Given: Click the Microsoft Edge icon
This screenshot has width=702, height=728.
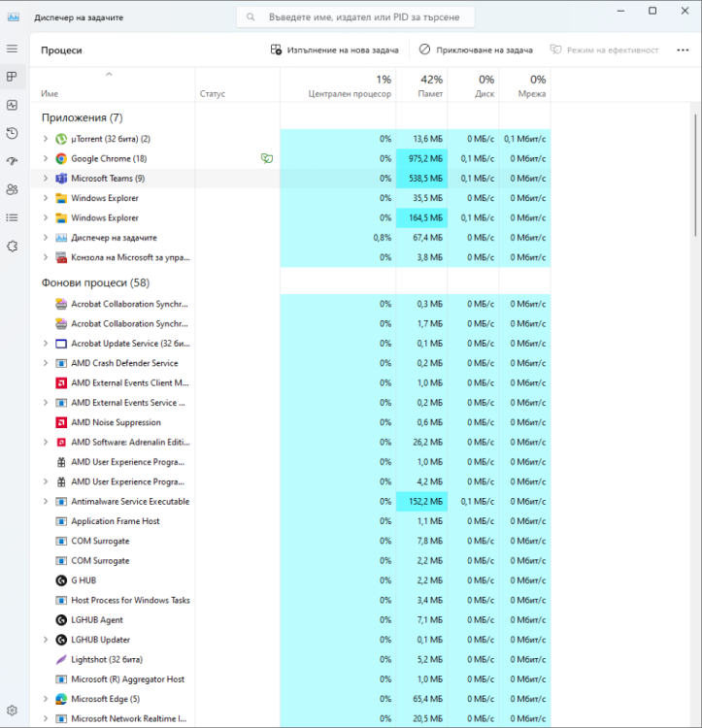Looking at the screenshot, I should pyautogui.click(x=61, y=699).
